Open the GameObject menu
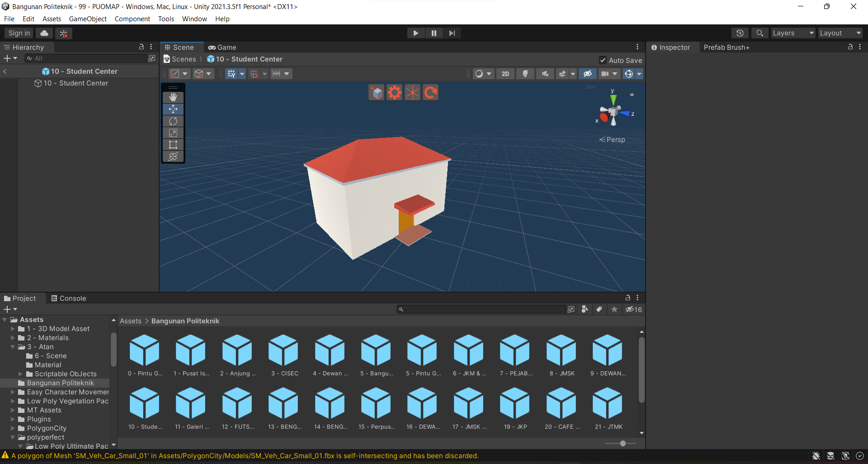This screenshot has width=868, height=464. coord(88,19)
